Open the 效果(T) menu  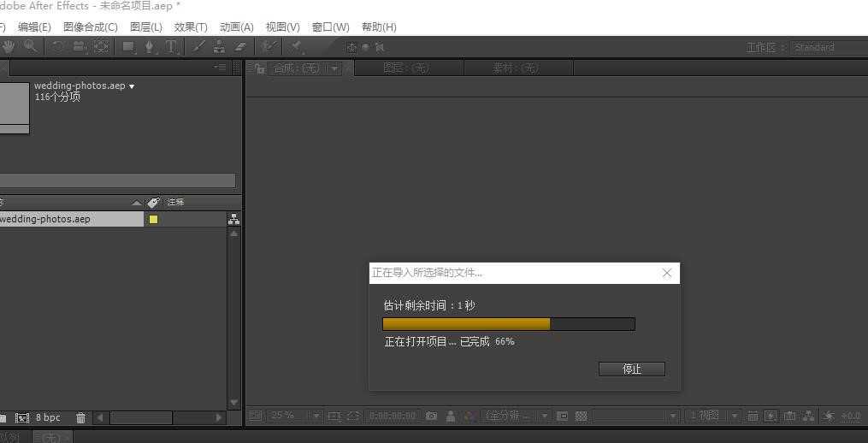(x=191, y=27)
